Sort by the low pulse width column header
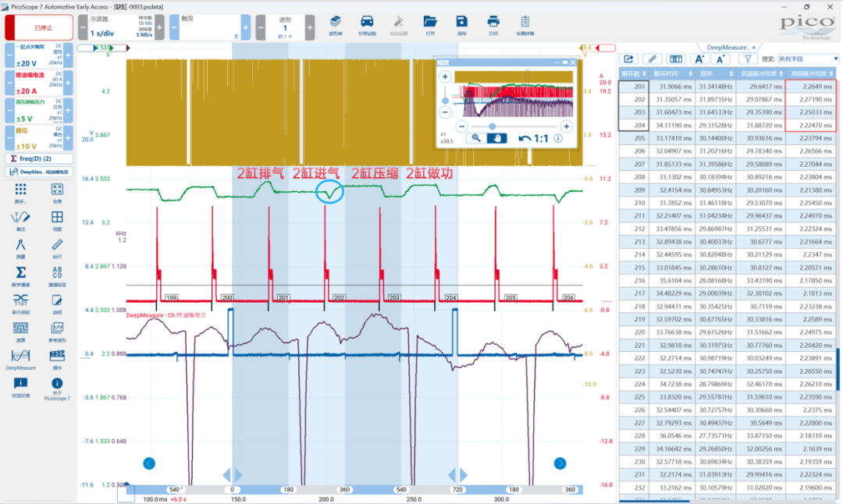The width and height of the screenshot is (843, 504). point(760,73)
